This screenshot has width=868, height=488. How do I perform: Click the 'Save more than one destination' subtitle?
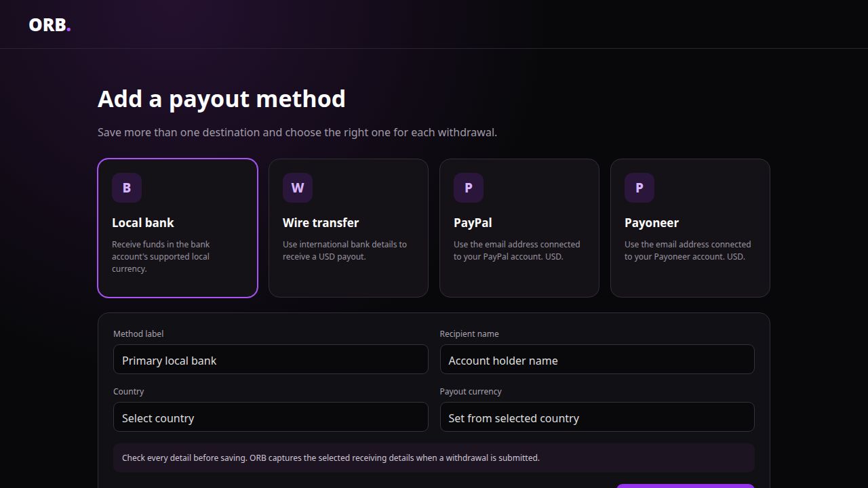pos(297,132)
